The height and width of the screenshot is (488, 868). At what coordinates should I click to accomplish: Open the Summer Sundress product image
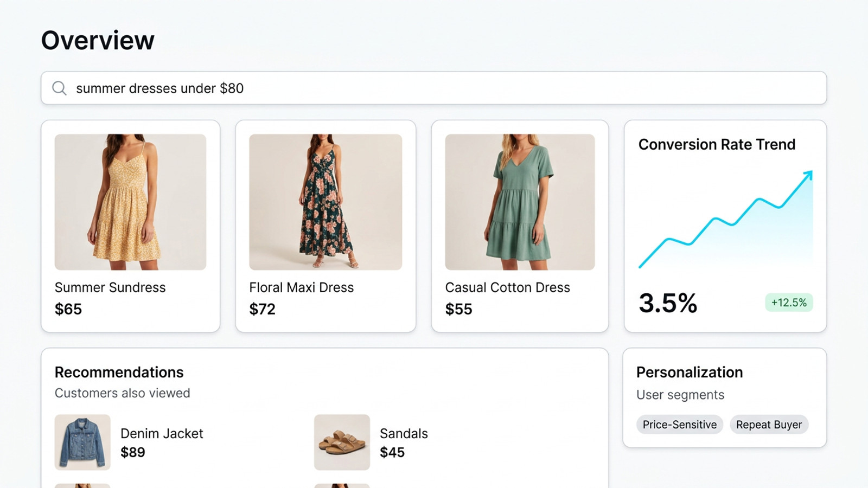click(x=130, y=202)
